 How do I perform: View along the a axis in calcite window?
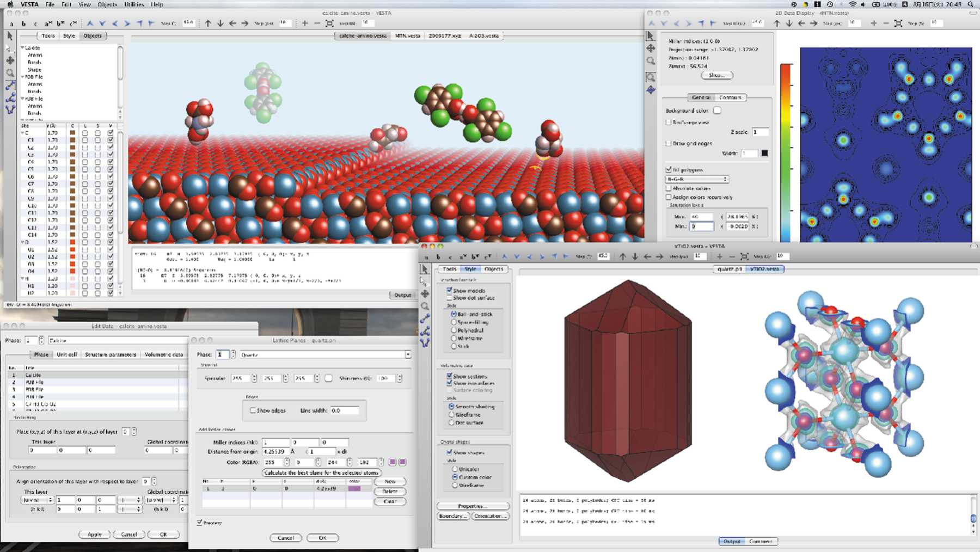pos(11,23)
